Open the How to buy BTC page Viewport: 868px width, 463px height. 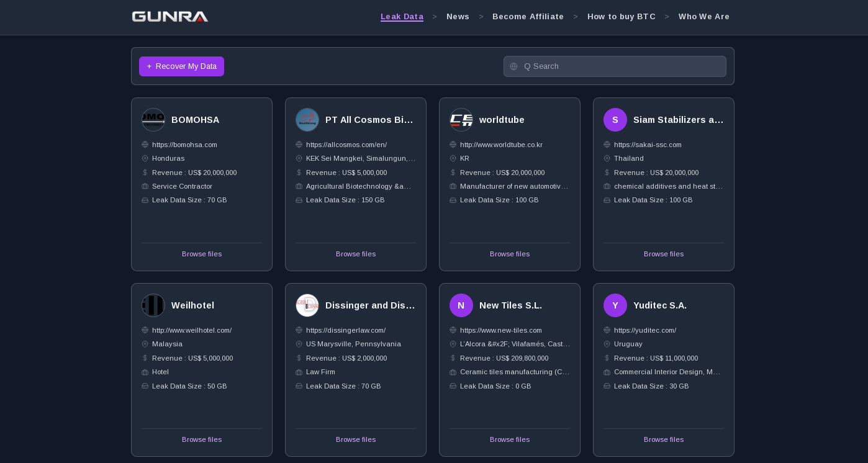[x=622, y=17]
